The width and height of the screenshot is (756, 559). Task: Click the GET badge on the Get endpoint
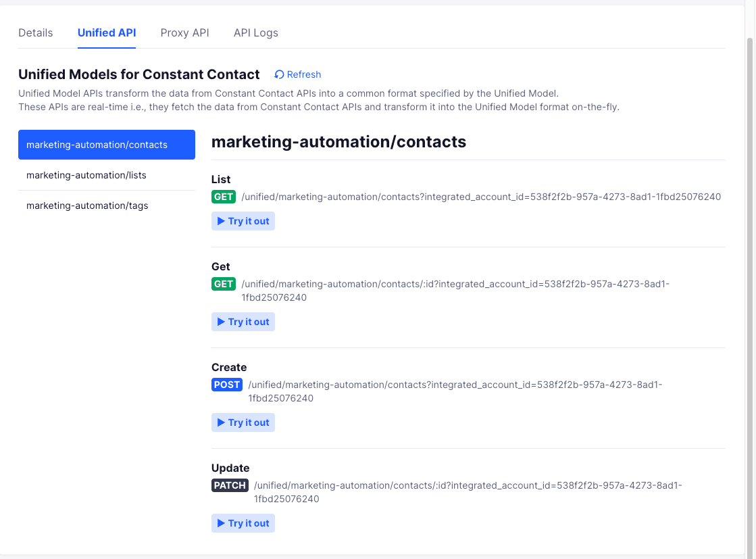tap(224, 284)
